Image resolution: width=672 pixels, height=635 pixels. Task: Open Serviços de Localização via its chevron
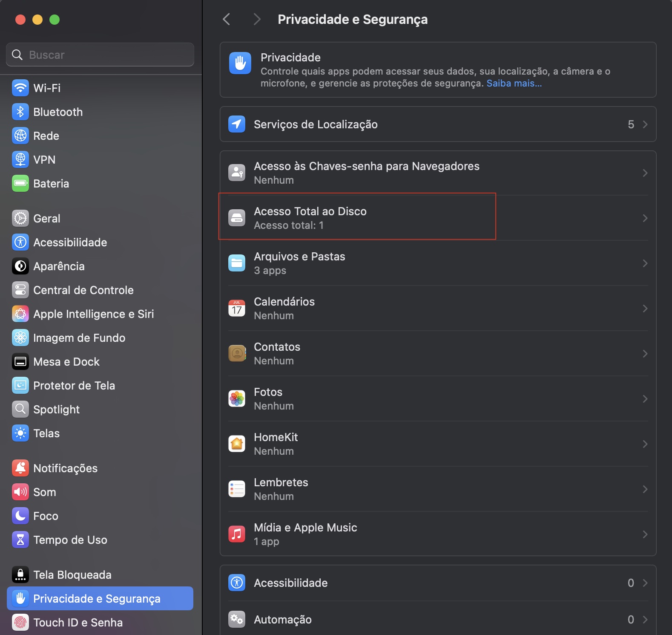[645, 124]
